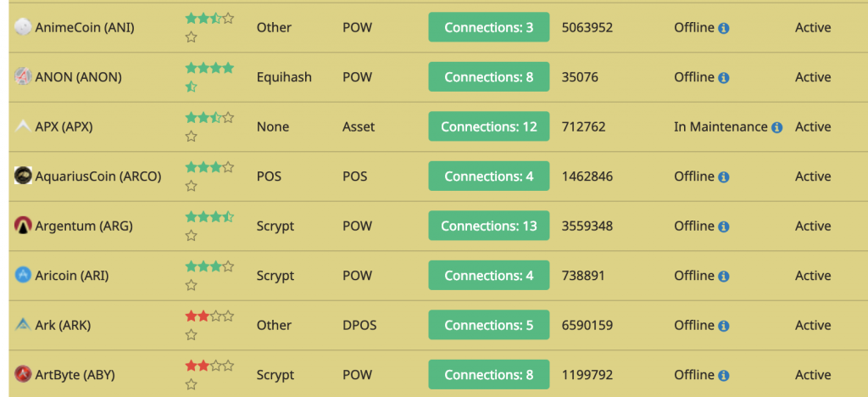
Task: Select block height 5063952
Action: 587,27
